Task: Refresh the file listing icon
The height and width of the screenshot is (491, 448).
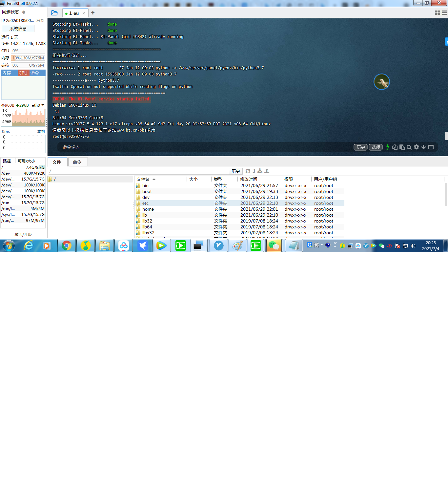Action: click(x=248, y=171)
